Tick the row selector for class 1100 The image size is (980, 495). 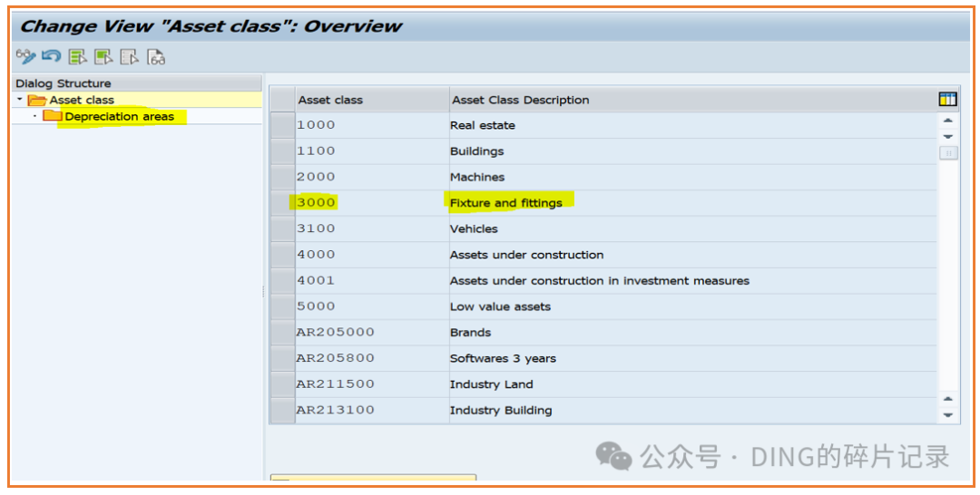tap(282, 151)
